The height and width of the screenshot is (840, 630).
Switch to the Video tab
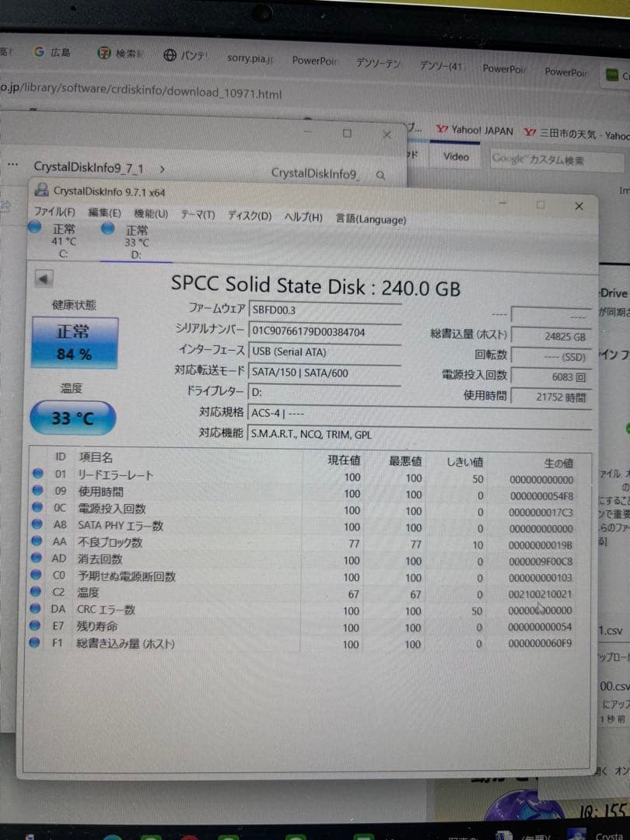click(x=456, y=156)
